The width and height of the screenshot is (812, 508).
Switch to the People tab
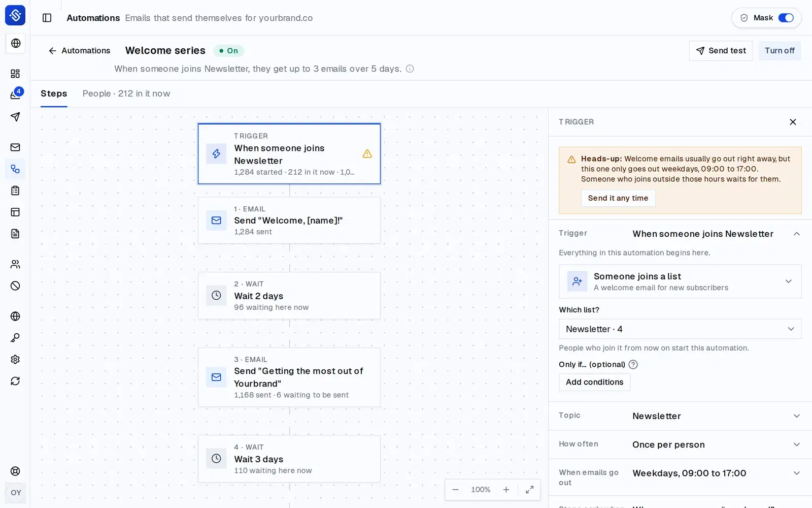click(x=126, y=93)
